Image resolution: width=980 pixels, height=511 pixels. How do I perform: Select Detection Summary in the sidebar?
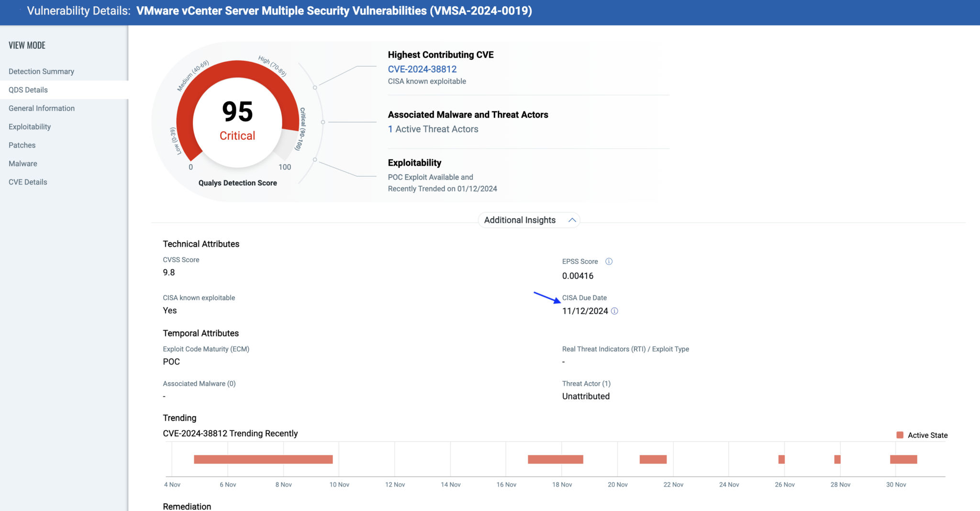point(41,71)
